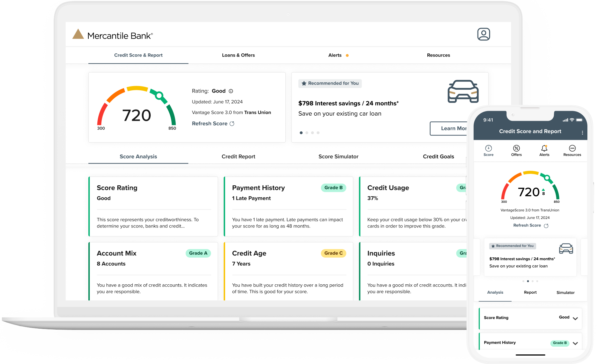This screenshot has height=364, width=598.
Task: Open the Account Mix card
Action: (x=153, y=271)
